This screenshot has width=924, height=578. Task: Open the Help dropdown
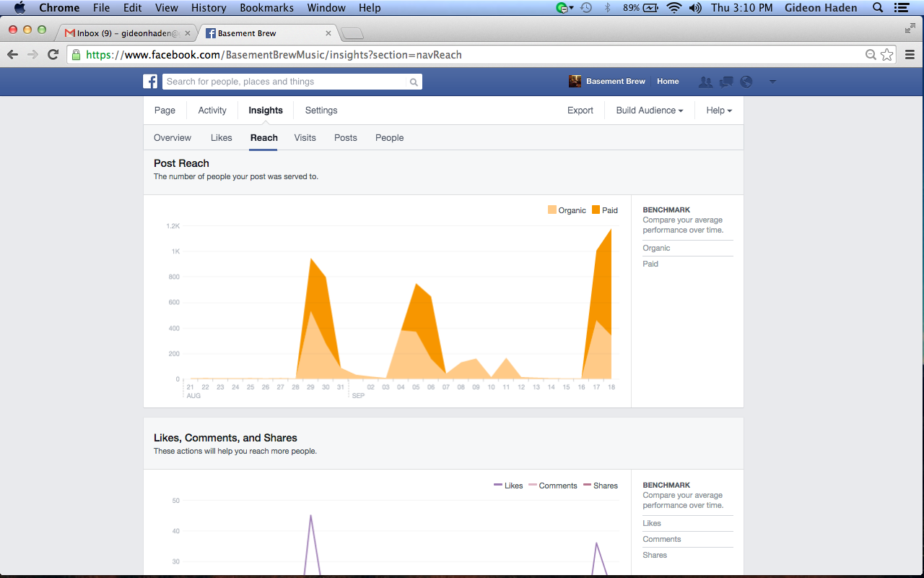tap(718, 111)
